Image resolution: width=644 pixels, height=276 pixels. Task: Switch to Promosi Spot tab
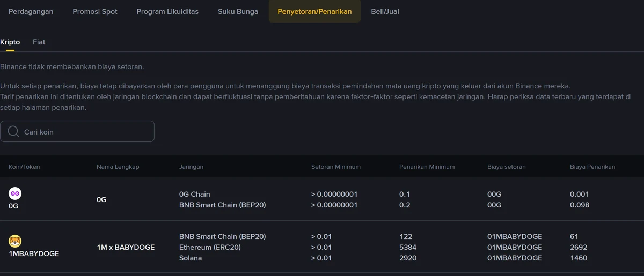point(95,11)
